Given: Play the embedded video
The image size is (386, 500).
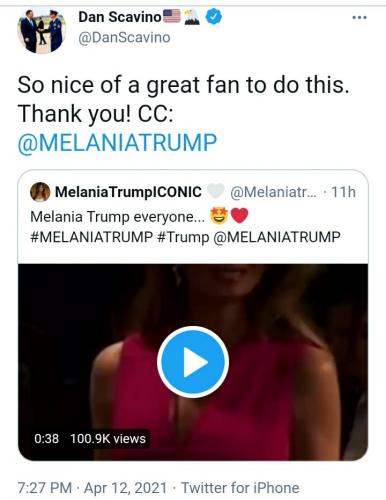Looking at the screenshot, I should tap(193, 362).
